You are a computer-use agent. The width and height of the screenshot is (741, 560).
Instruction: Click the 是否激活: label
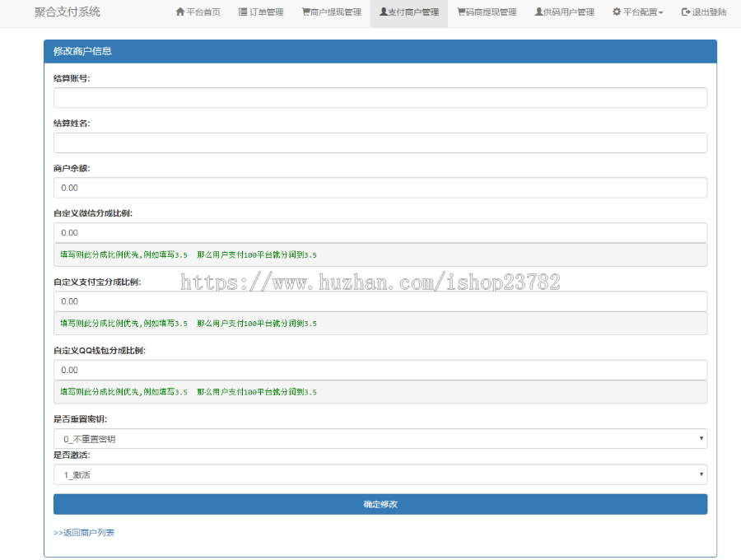click(72, 455)
